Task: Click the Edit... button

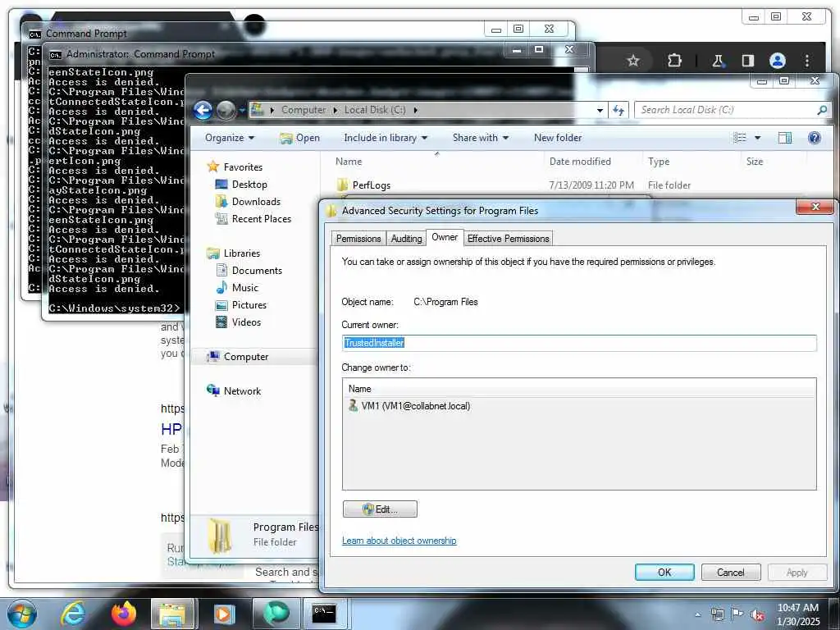Action: pos(380,509)
